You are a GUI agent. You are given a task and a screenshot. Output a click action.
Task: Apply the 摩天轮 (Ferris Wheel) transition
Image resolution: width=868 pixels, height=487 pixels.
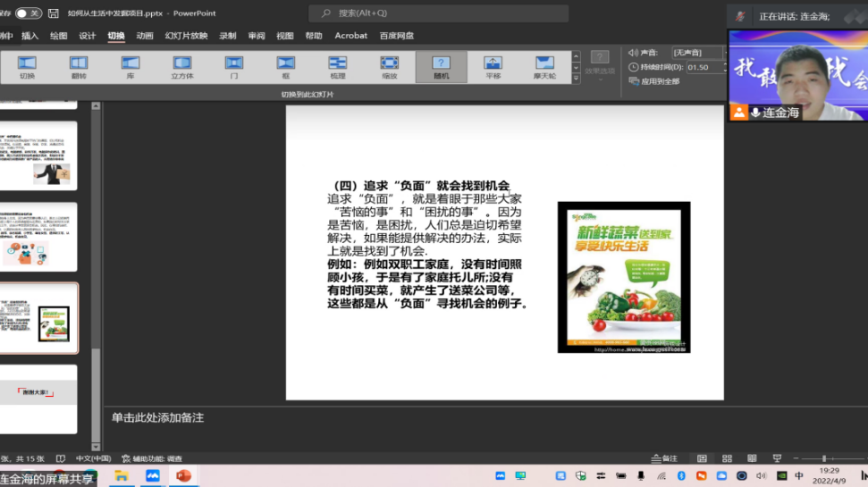544,66
